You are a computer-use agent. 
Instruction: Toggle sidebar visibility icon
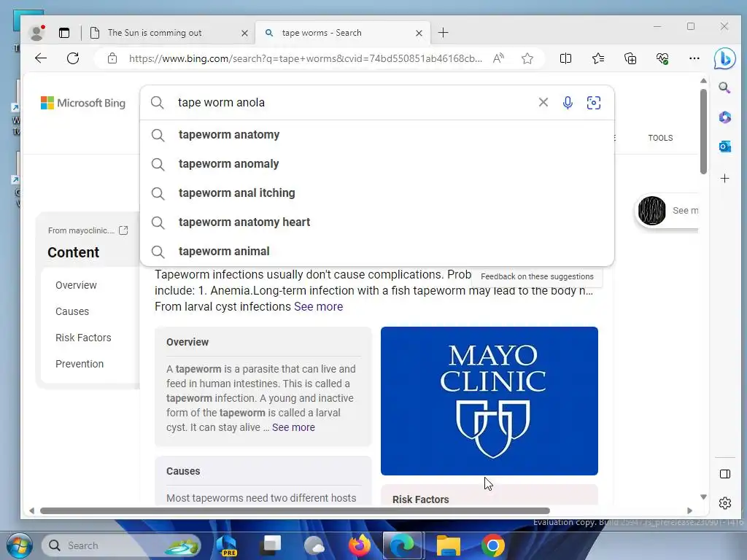click(x=724, y=474)
